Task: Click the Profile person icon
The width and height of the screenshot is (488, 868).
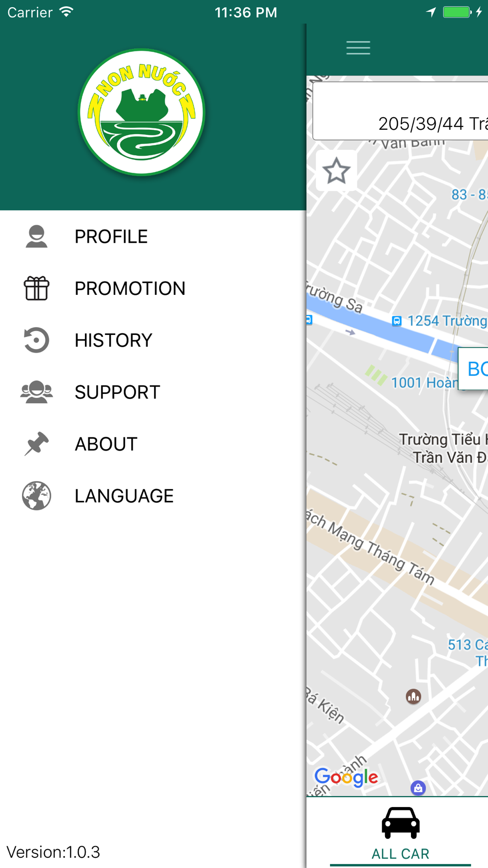Action: click(x=37, y=237)
